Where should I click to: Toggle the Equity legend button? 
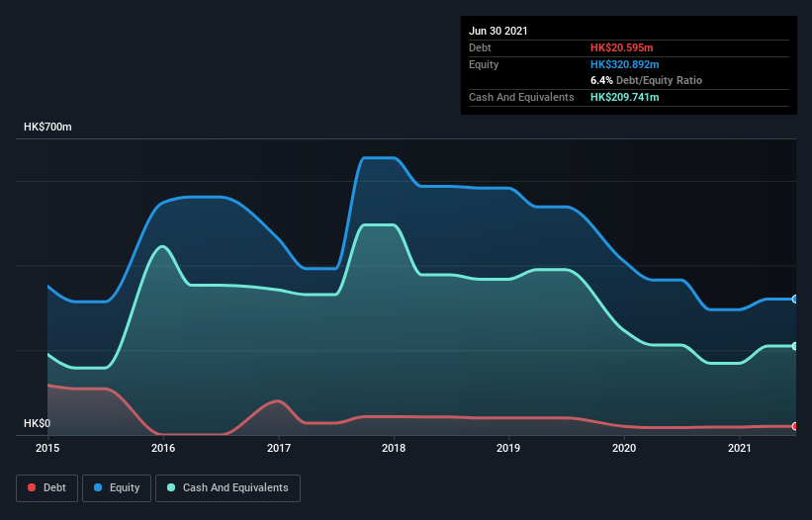[x=117, y=488]
